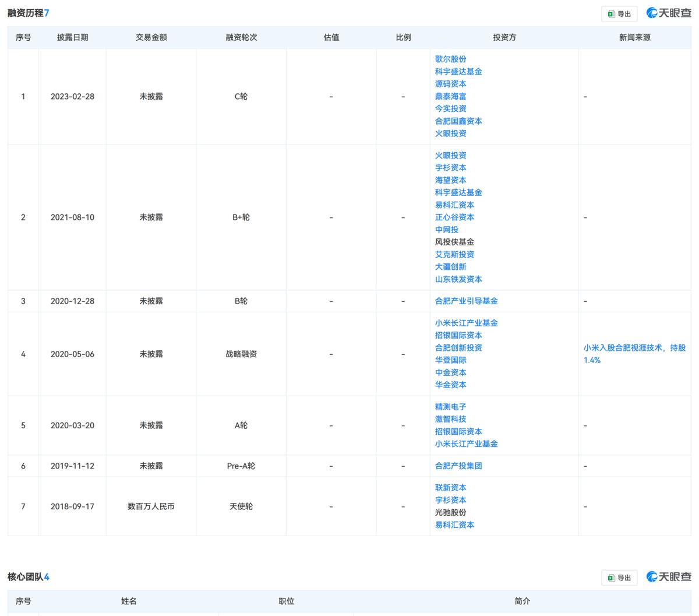Select the 融资轮次 column header
This screenshot has height=616, width=699.
click(241, 37)
